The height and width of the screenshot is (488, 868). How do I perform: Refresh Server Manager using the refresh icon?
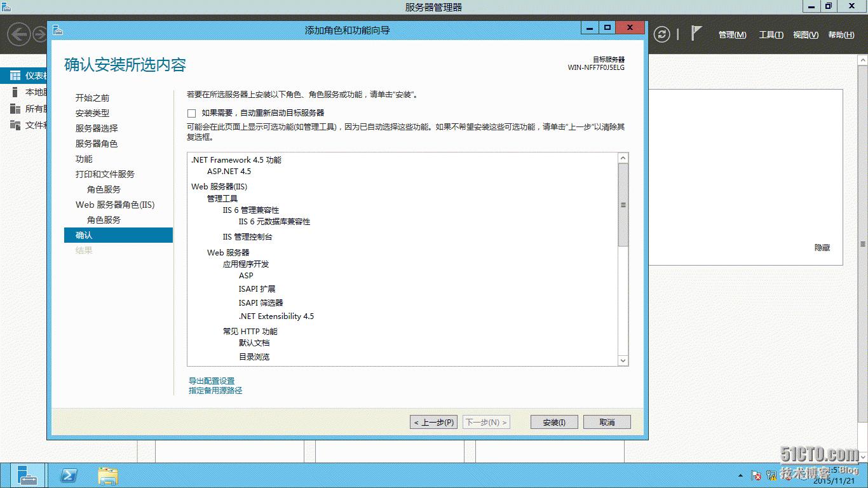(x=663, y=35)
